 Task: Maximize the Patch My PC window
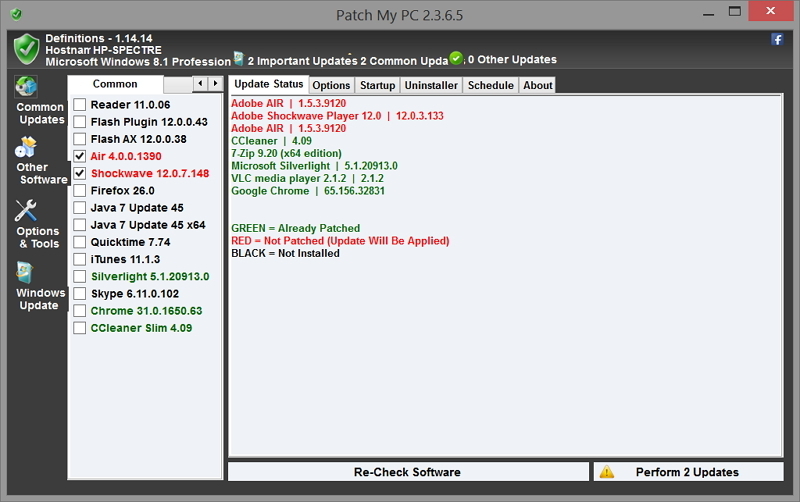(735, 11)
